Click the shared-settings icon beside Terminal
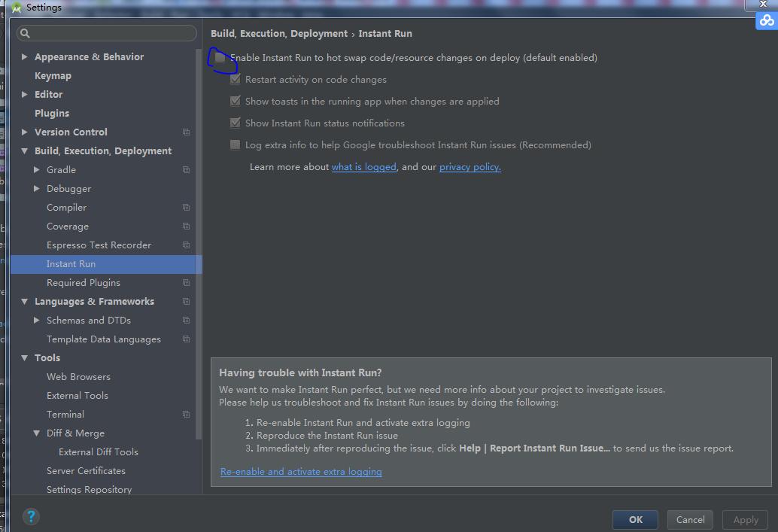 click(186, 414)
